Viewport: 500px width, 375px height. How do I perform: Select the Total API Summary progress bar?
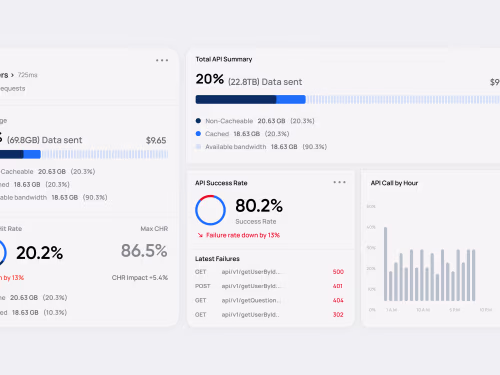pyautogui.click(x=348, y=99)
